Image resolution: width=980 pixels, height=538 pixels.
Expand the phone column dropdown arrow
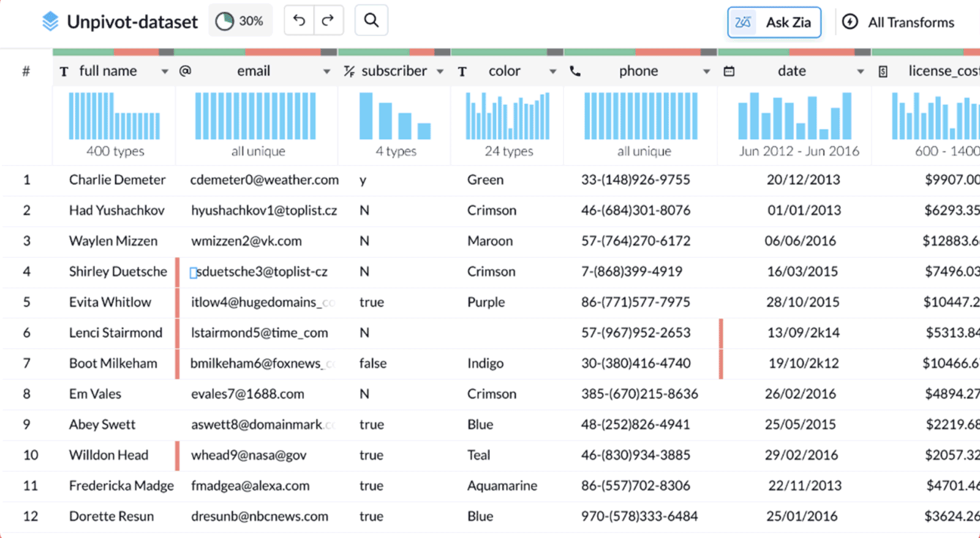tap(707, 72)
